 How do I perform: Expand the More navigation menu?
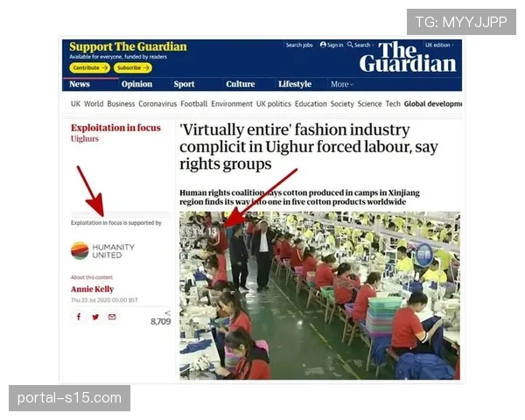click(x=342, y=84)
